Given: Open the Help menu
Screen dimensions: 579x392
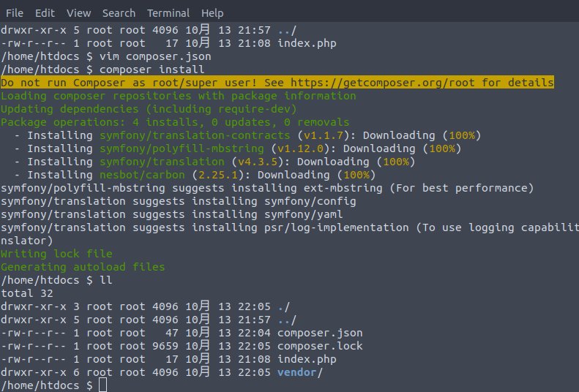Looking at the screenshot, I should coord(212,13).
